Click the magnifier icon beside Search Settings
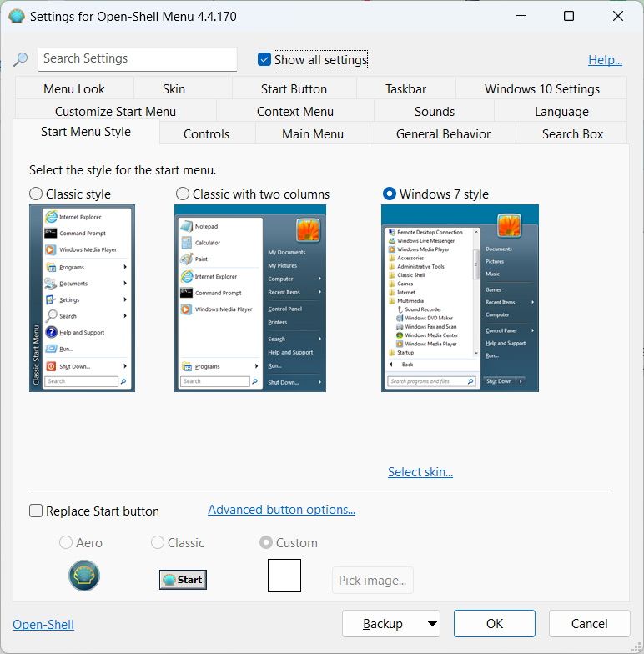This screenshot has width=644, height=654. click(20, 59)
